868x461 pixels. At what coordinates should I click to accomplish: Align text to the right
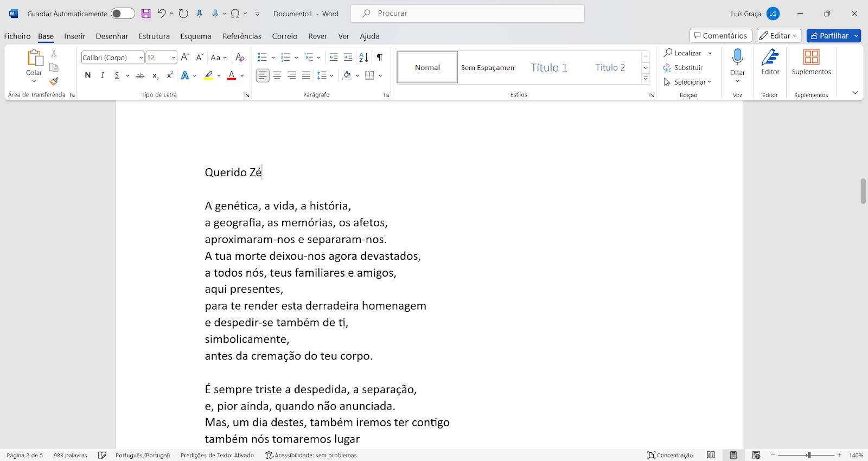[292, 75]
